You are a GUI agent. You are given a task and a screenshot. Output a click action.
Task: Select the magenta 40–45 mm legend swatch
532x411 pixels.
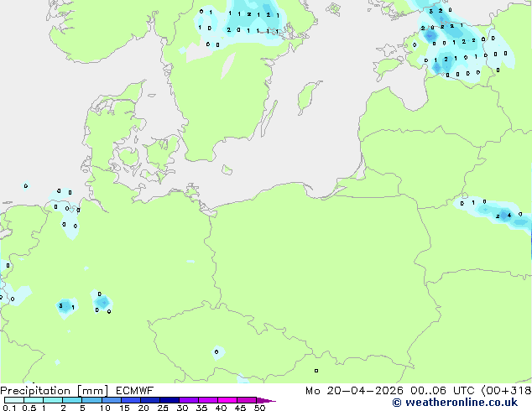227,400
